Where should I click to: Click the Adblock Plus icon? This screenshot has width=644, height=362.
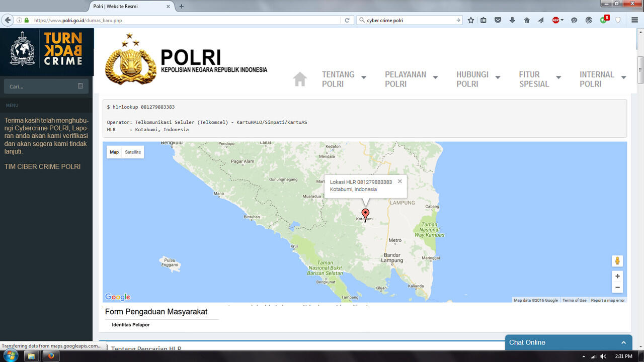[x=556, y=20]
